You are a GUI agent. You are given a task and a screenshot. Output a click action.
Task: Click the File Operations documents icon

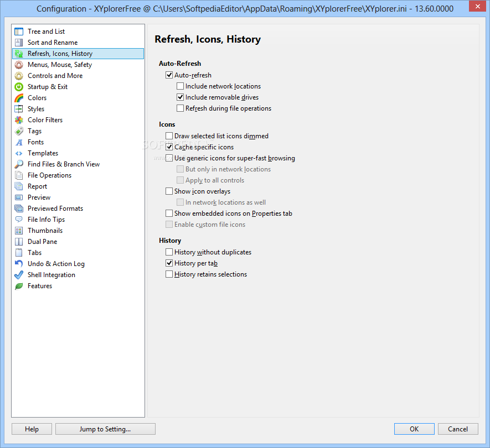tap(19, 175)
